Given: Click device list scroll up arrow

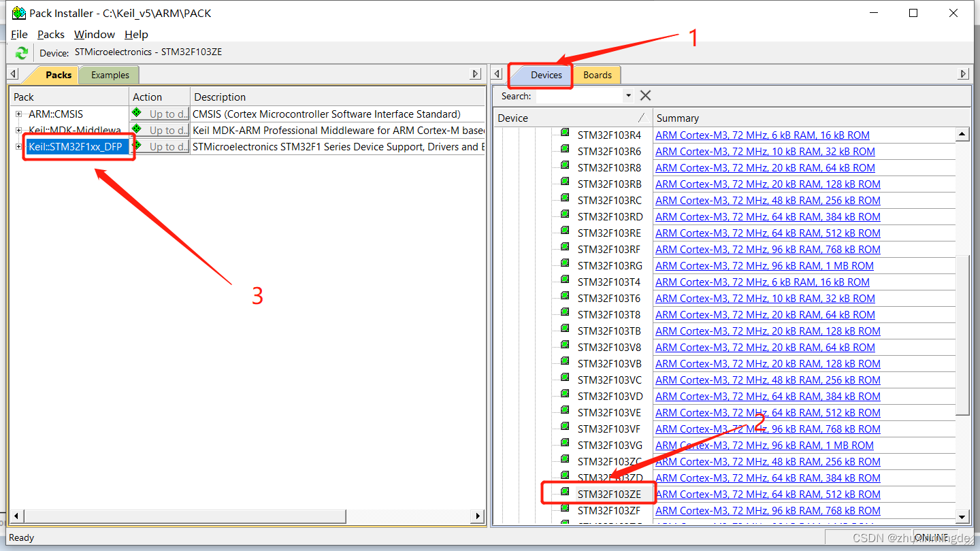Looking at the screenshot, I should click(962, 134).
